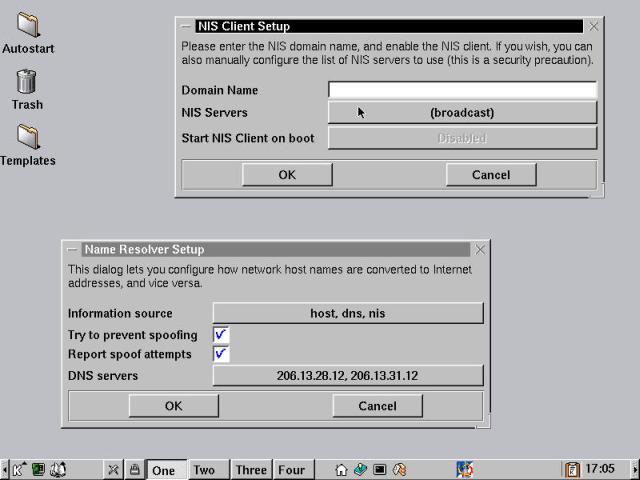The width and height of the screenshot is (640, 480).
Task: Open Information source host, dns, nis selector
Action: tap(347, 313)
